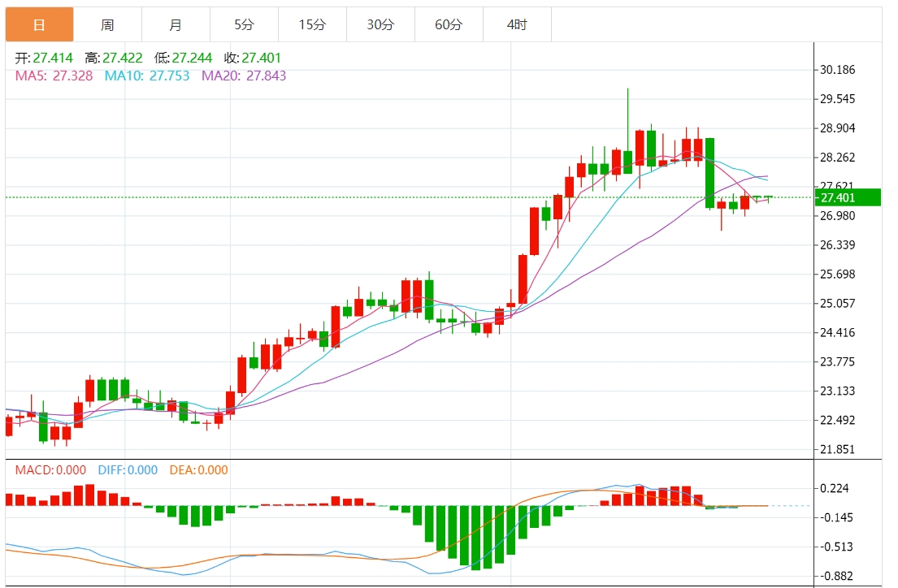This screenshot has width=898, height=588.
Task: Click the 26.339 price axis label
Action: coord(837,245)
